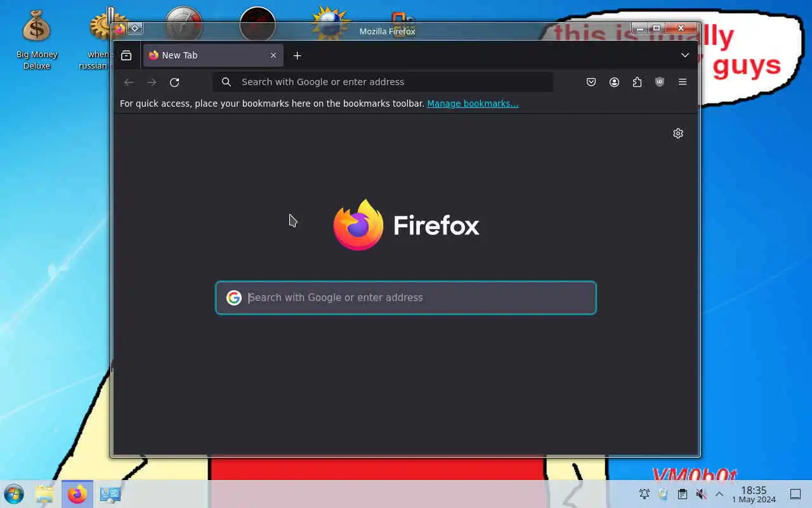Open the Firefox account icon
Image resolution: width=812 pixels, height=508 pixels.
click(x=614, y=82)
